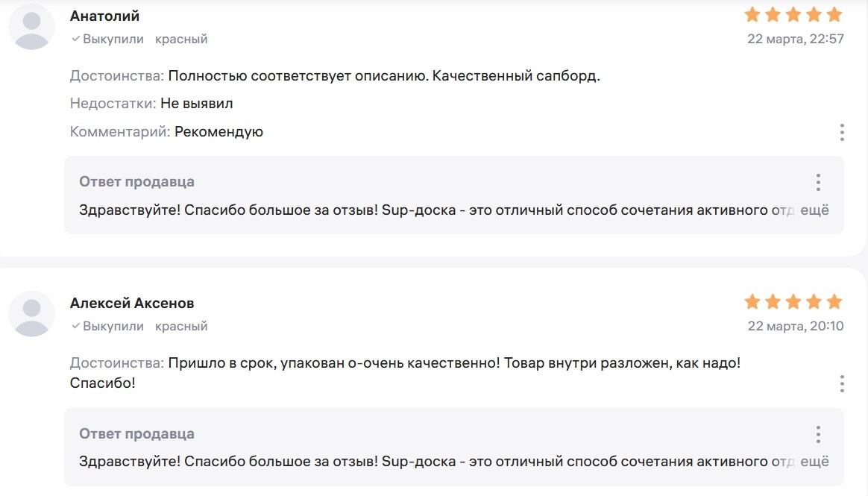Click the third star of Алексей Аксенов's rating
The height and width of the screenshot is (496, 868).
[793, 301]
